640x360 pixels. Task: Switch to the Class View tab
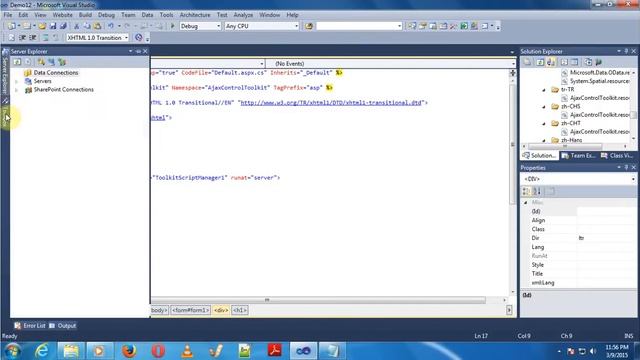point(617,156)
